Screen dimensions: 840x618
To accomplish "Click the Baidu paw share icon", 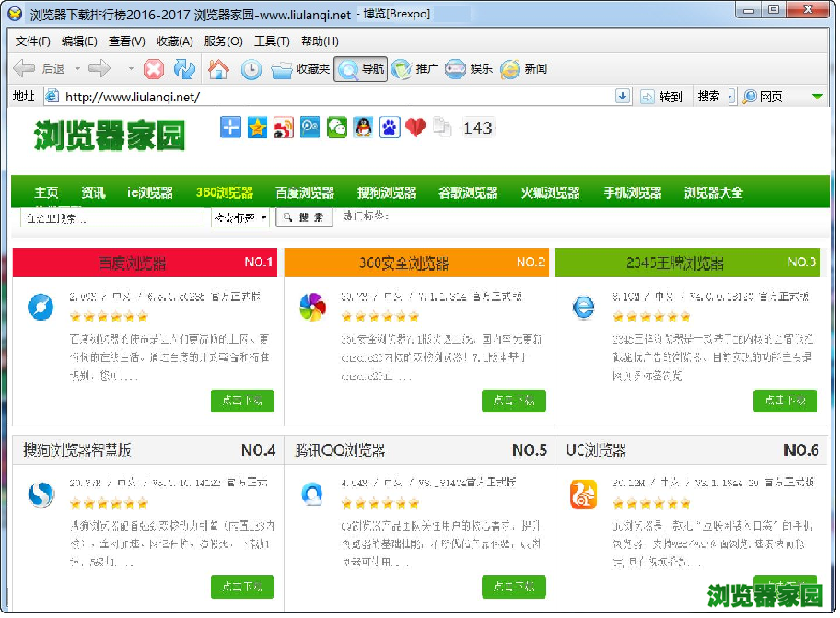I will coord(390,128).
